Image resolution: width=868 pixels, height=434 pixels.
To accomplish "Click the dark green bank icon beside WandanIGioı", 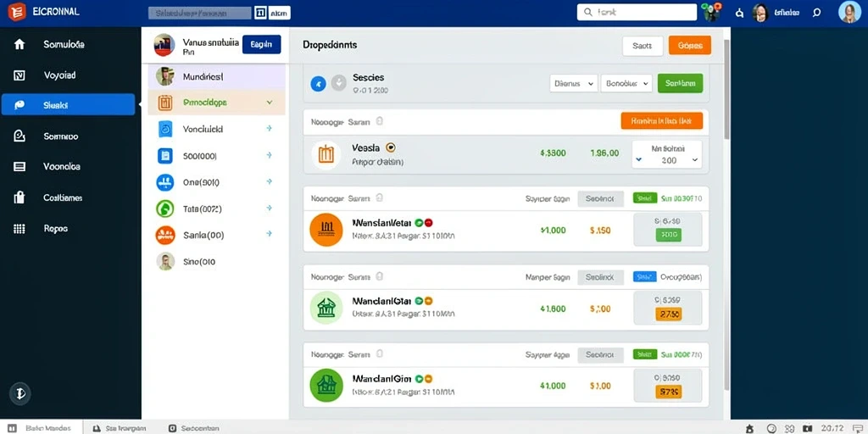I will (326, 385).
